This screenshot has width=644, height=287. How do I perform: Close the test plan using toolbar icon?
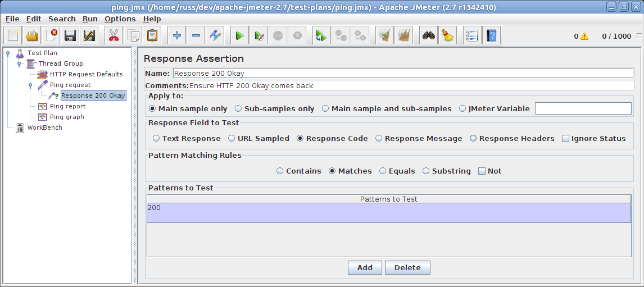[x=51, y=36]
